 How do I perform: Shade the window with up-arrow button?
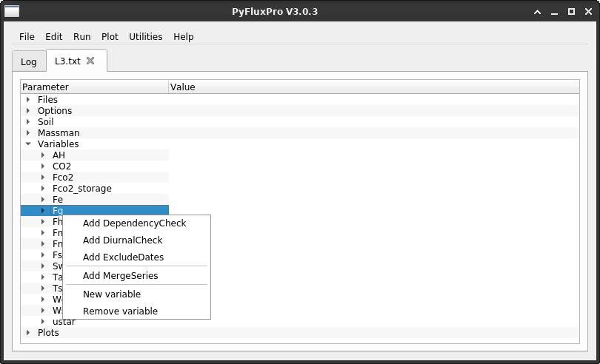(537, 12)
